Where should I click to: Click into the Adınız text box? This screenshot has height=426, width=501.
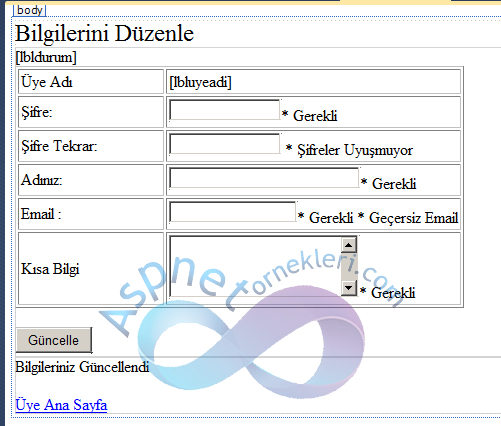coord(264,178)
